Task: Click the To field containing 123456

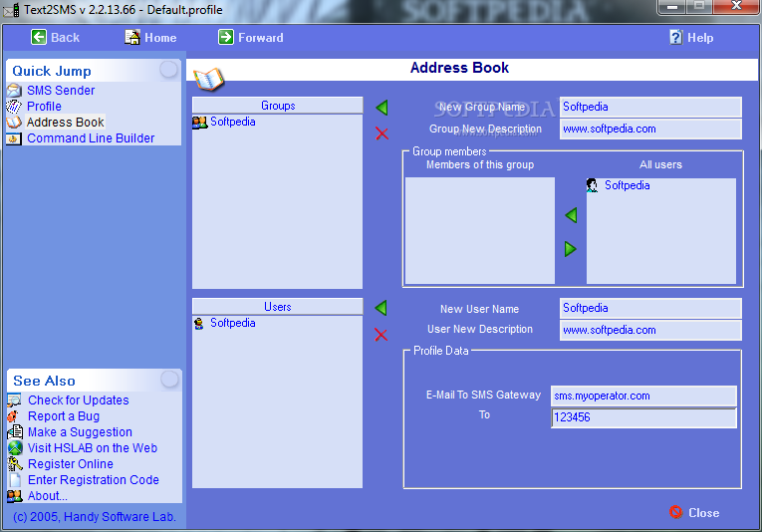Action: pyautogui.click(x=643, y=417)
